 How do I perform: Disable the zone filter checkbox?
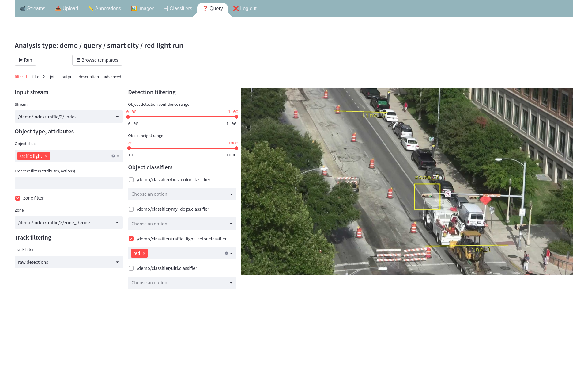click(x=17, y=198)
